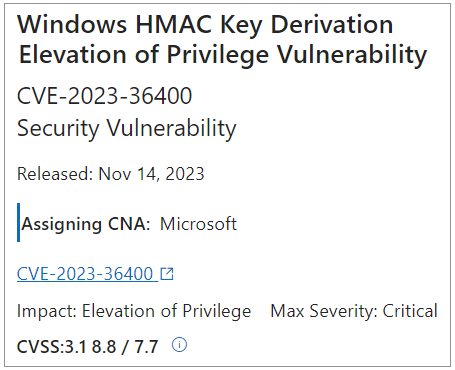Click the Nov 14, 2023 release date
This screenshot has width=455, height=370.
(151, 174)
